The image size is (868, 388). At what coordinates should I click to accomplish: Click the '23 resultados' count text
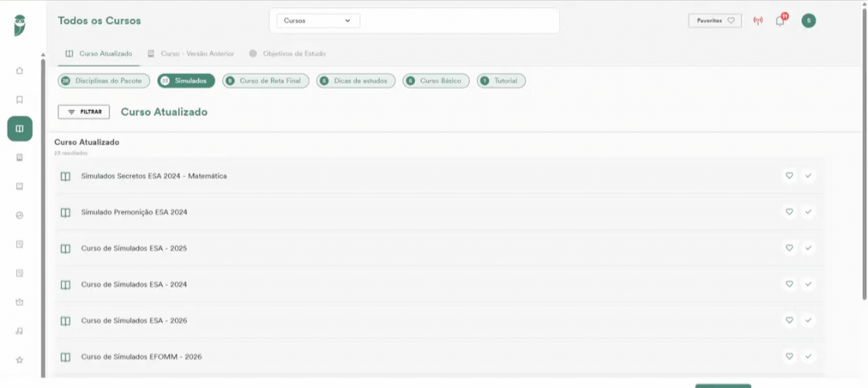tap(71, 153)
